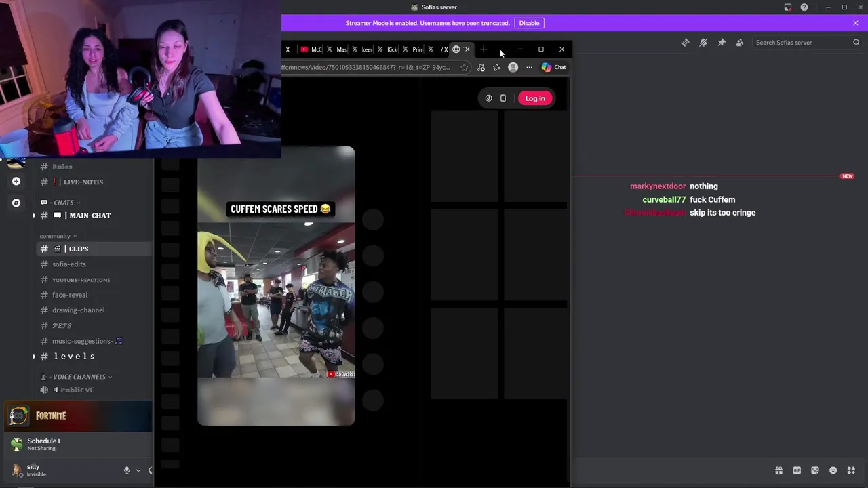Click username markynextdoor in chat
This screenshot has width=868, height=488.
point(658,186)
